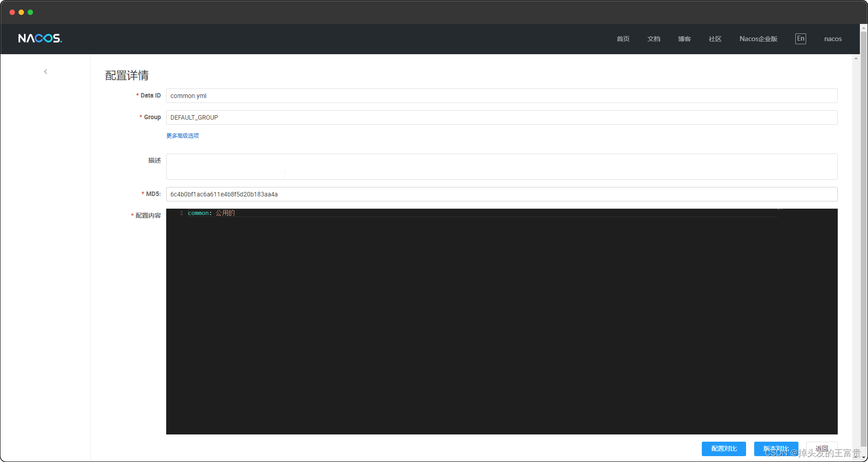
Task: Open the nacos user menu
Action: click(x=833, y=39)
